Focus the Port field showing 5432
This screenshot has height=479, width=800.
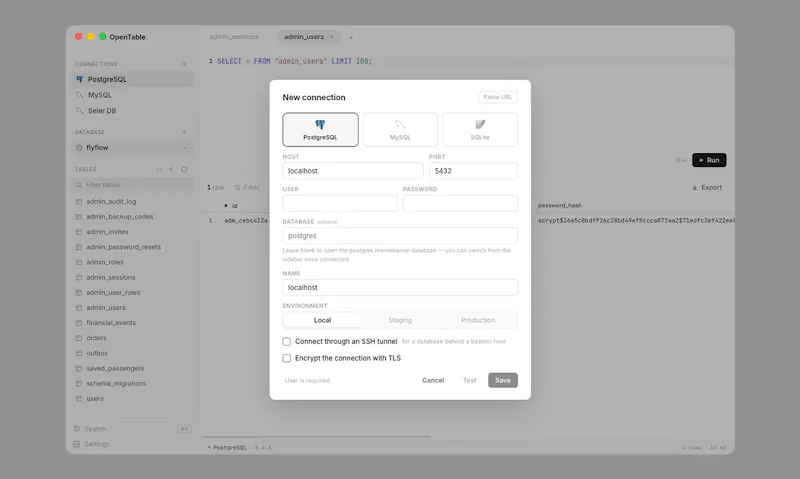(x=473, y=171)
